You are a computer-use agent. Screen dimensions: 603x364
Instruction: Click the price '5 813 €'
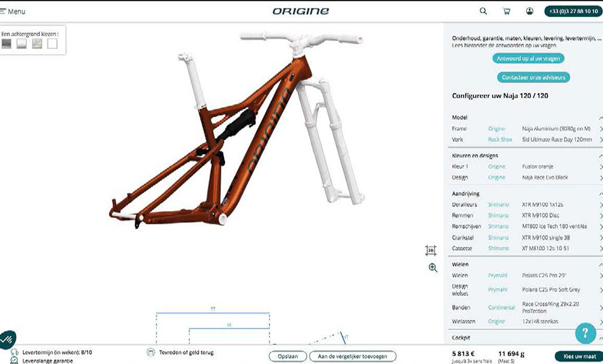463,354
